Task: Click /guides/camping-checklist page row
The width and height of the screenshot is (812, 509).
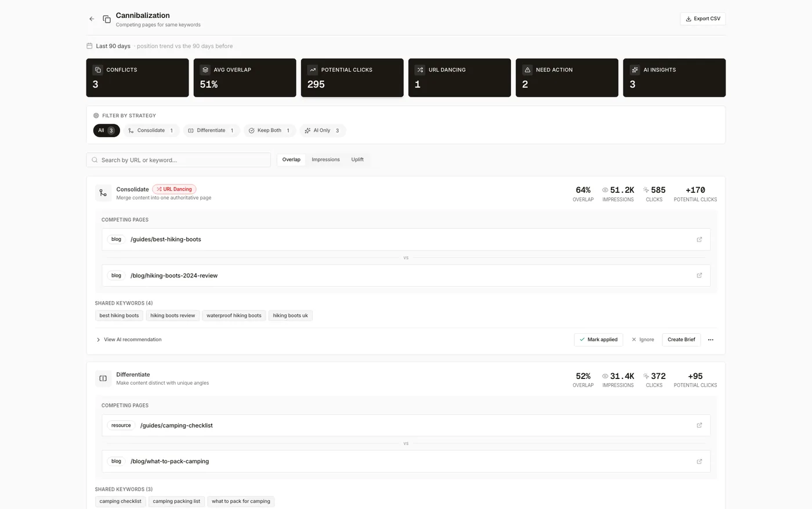Action: coord(406,425)
